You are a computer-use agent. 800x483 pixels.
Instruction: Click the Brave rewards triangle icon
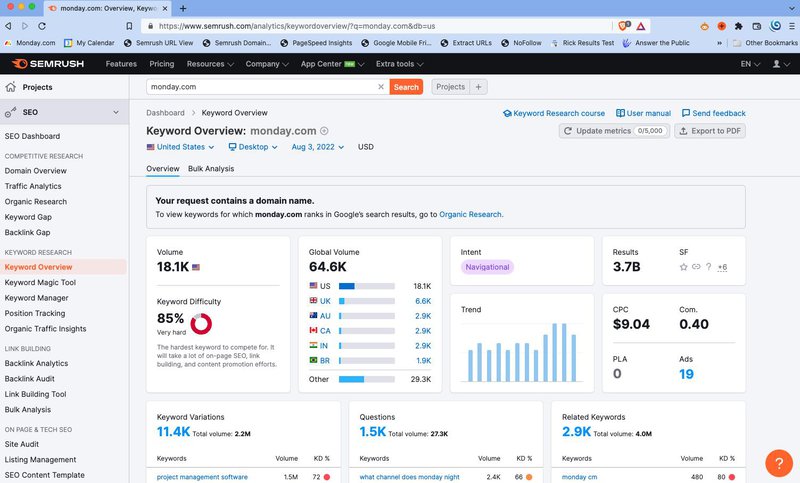click(641, 26)
